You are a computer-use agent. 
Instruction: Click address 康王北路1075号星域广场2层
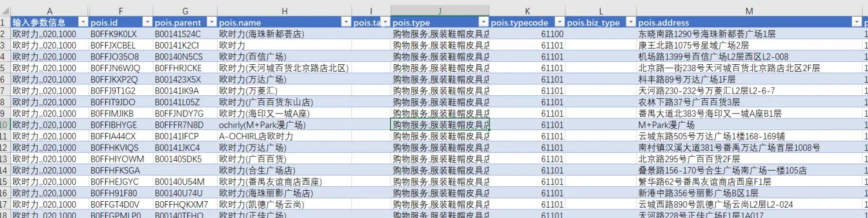point(693,45)
